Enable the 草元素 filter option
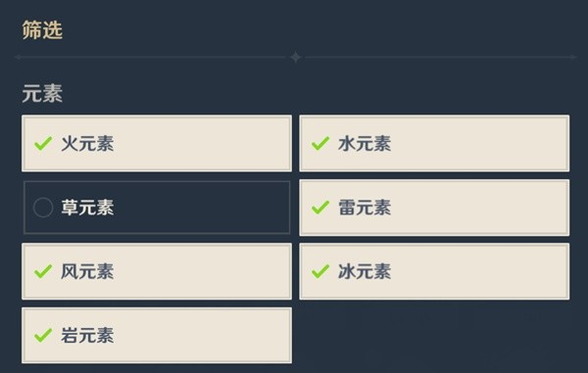Viewport: 588px width, 373px height. click(157, 208)
